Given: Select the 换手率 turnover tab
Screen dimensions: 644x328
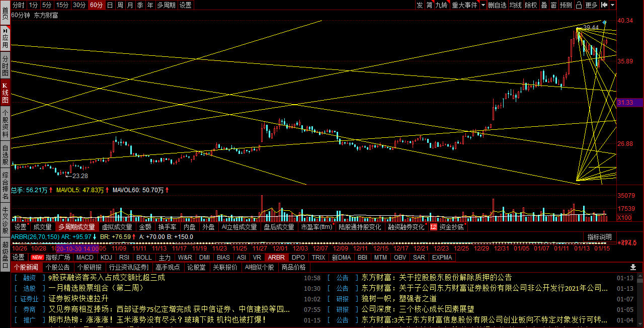Looking at the screenshot, I should [x=168, y=227].
